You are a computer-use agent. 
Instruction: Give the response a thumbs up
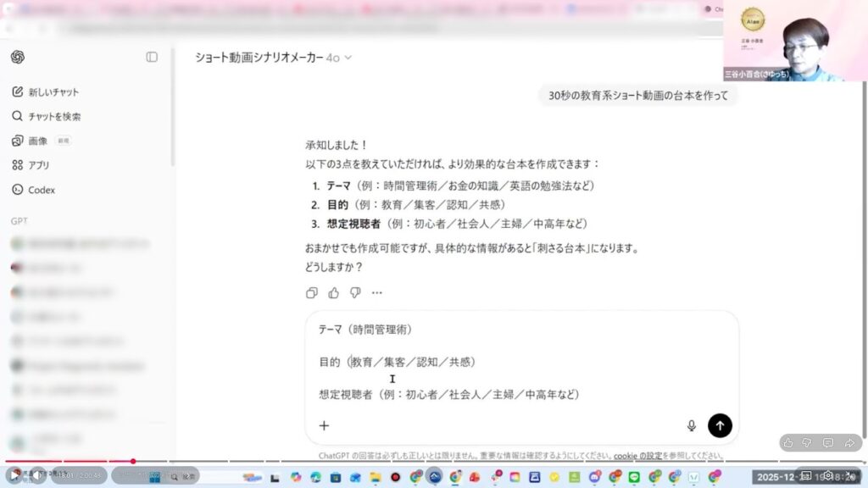333,293
